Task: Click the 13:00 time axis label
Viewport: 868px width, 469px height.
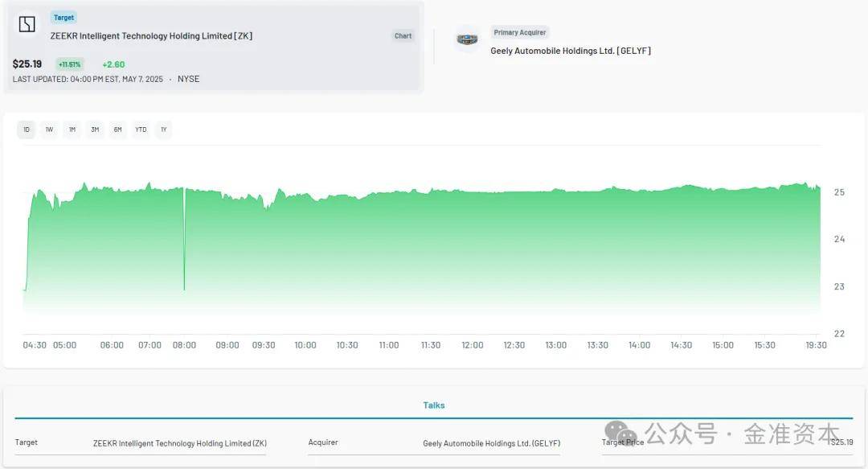Action: pyautogui.click(x=556, y=345)
